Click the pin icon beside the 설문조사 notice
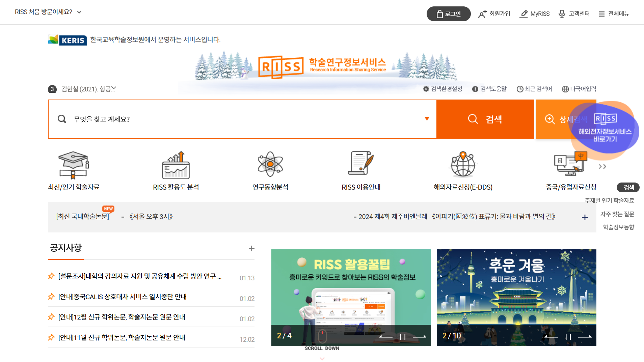The width and height of the screenshot is (644, 362). (x=51, y=276)
